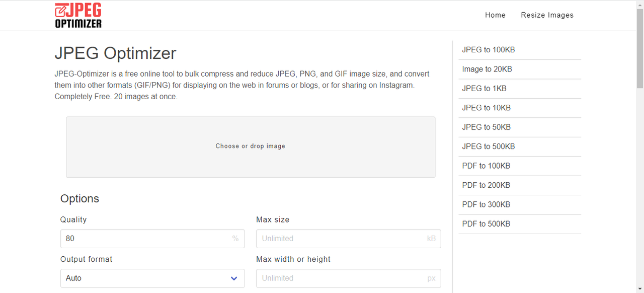This screenshot has width=644, height=293.
Task: Click the Max size input field
Action: point(348,239)
